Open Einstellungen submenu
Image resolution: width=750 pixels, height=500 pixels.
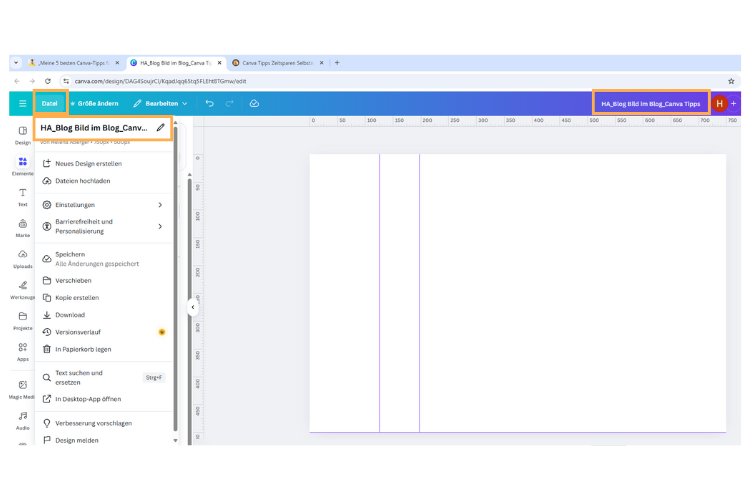point(103,205)
